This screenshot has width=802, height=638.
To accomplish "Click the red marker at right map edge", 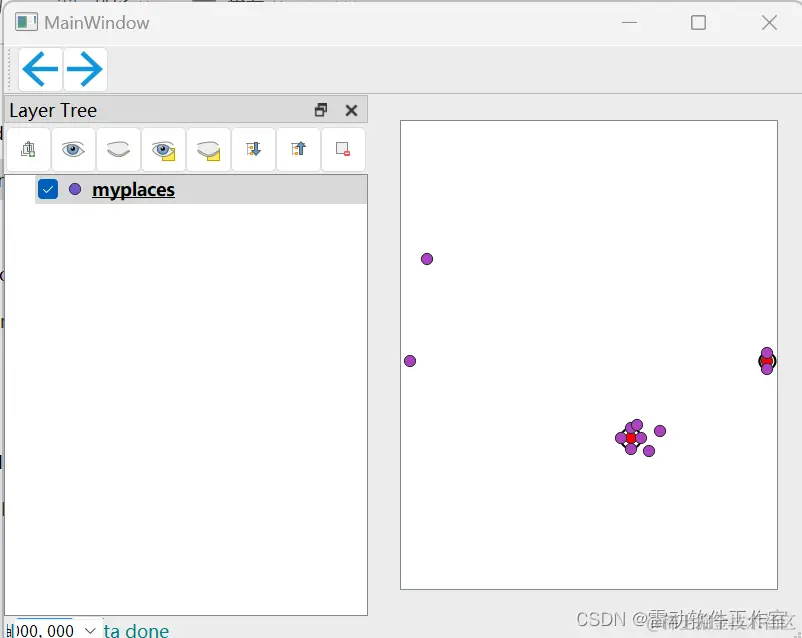I will tap(767, 361).
